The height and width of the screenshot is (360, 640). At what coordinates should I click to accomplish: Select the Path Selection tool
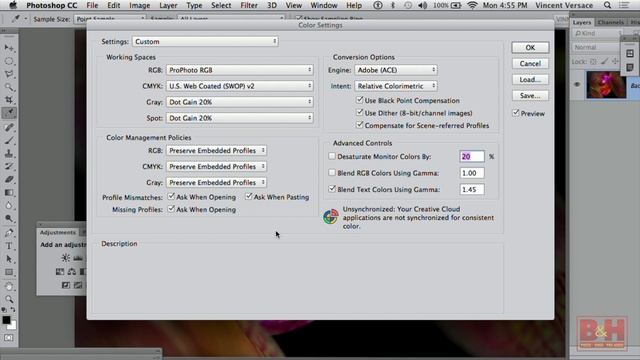pos(9,259)
